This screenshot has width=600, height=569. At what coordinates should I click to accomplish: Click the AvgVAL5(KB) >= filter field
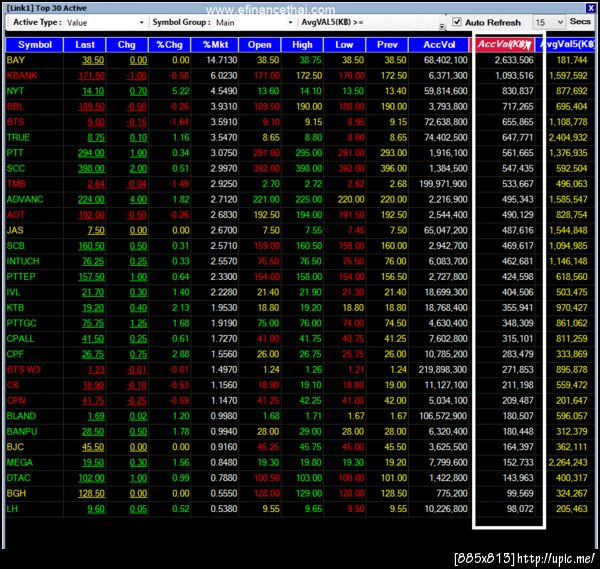click(x=402, y=22)
